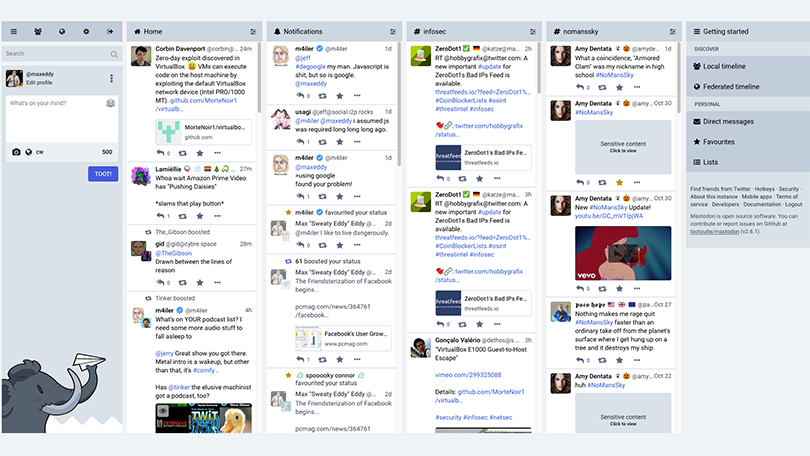
Task: Open Lists in Getting started
Action: (x=748, y=162)
